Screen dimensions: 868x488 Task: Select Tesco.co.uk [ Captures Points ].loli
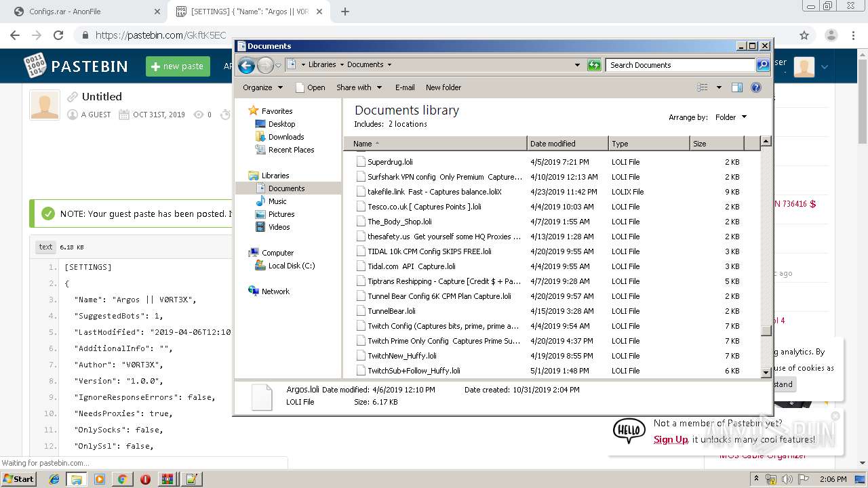point(424,207)
